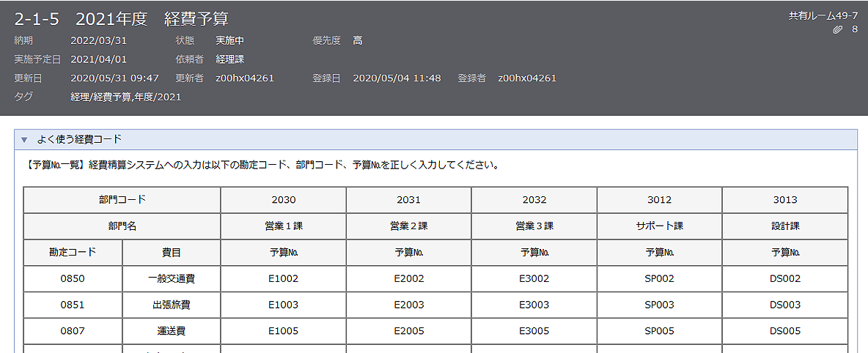Image resolution: width=868 pixels, height=353 pixels.
Task: Click the paperclip attachment icon
Action: tap(837, 29)
